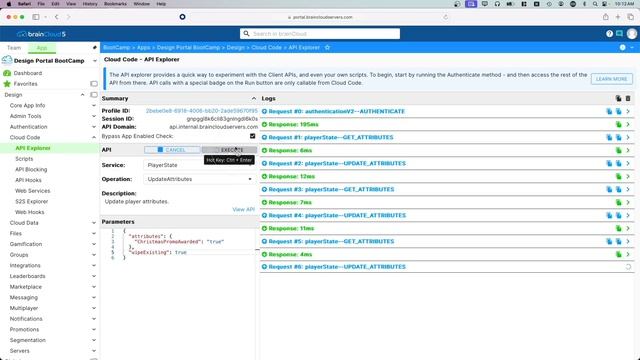Click the info icon on the breadcrumb bar
640x360 pixels.
coord(622,48)
